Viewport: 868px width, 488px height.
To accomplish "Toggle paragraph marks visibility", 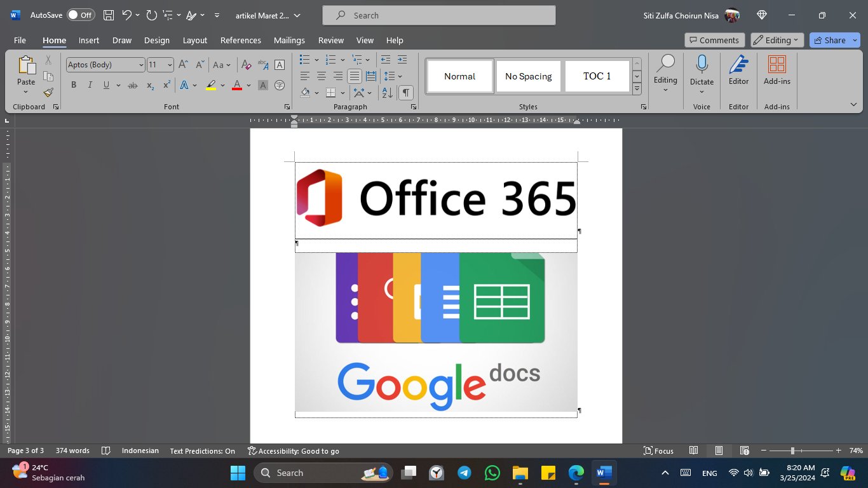I will [405, 92].
